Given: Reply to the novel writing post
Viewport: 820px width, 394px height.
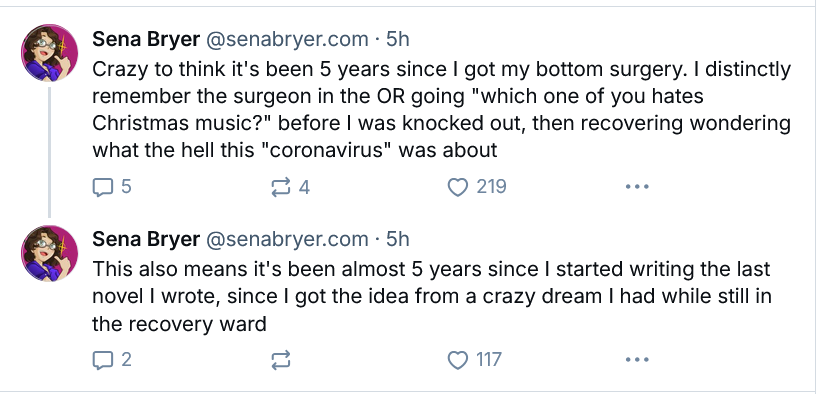Looking at the screenshot, I should (x=111, y=360).
